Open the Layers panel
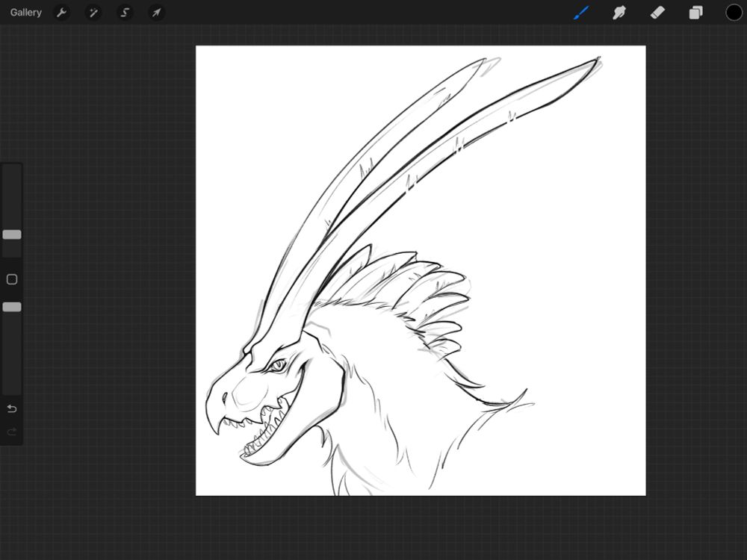The image size is (747, 560). click(x=695, y=13)
